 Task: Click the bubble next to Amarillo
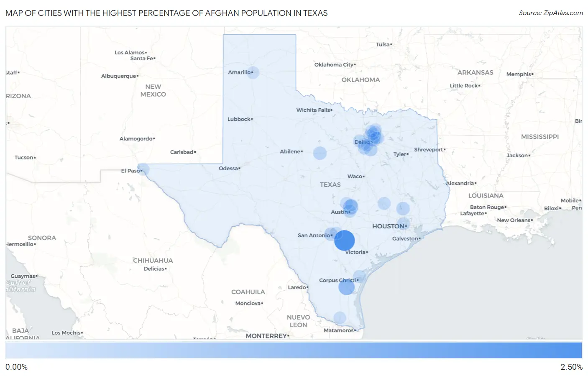253,72
